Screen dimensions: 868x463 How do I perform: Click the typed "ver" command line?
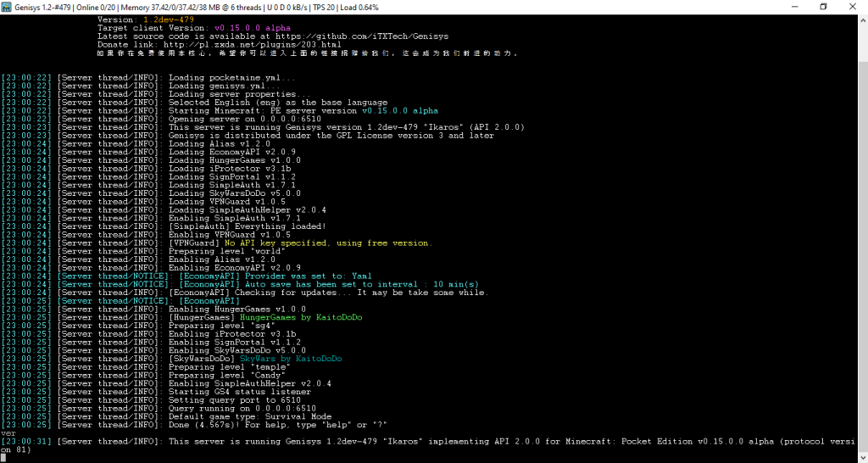click(8, 432)
